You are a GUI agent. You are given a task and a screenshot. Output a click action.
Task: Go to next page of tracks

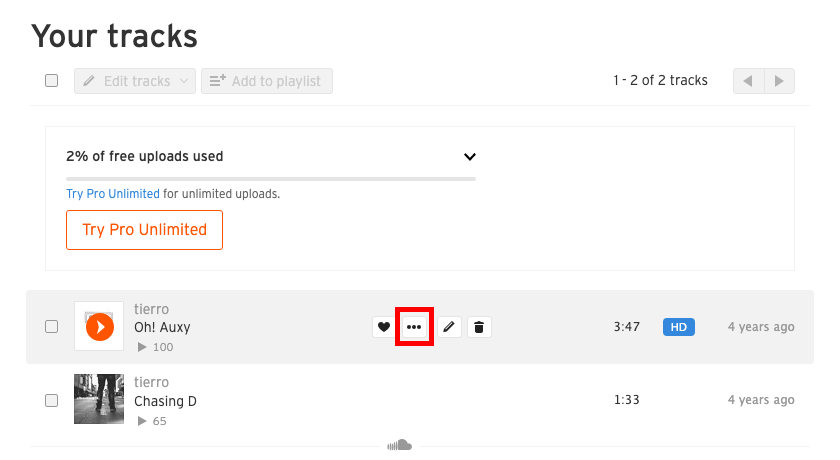780,81
